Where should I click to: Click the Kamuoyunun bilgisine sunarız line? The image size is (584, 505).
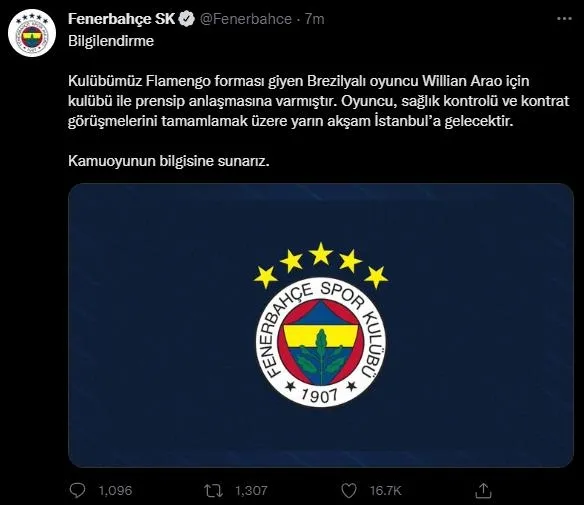169,161
